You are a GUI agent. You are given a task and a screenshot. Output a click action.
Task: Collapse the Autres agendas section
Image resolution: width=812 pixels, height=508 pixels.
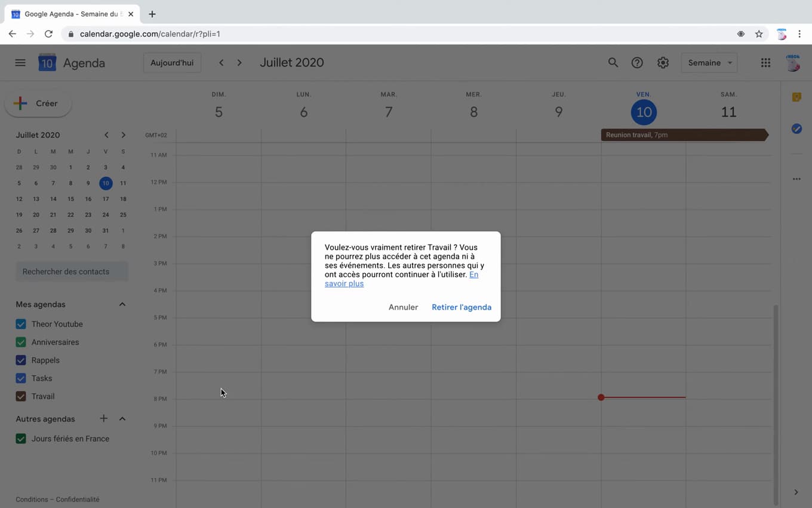tap(122, 418)
